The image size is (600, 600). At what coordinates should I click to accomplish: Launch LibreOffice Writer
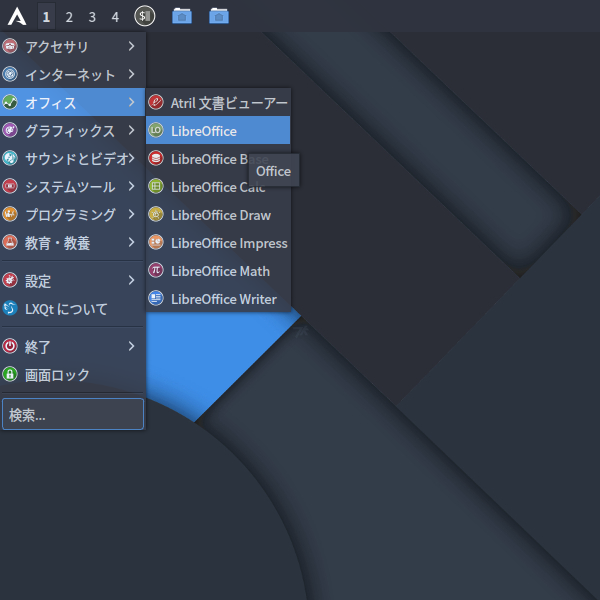[x=218, y=298]
